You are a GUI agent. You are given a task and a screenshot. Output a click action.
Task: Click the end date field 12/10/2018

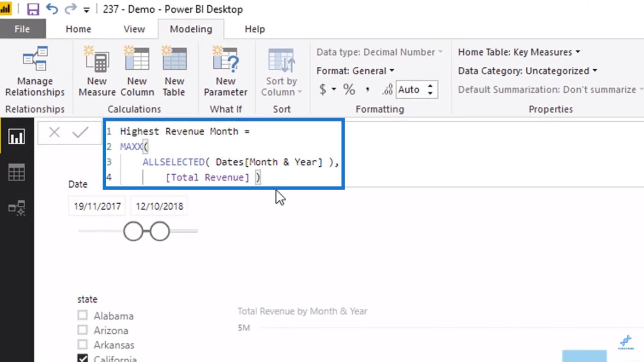point(159,206)
